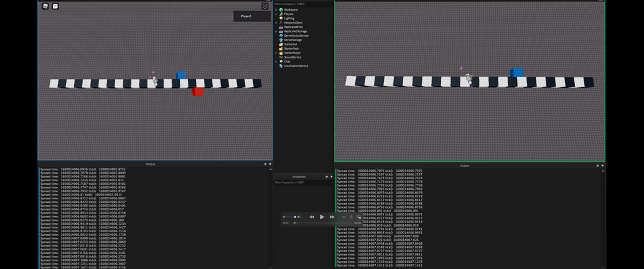The width and height of the screenshot is (644, 269).
Task: Play the video with the play button
Action: click(x=322, y=217)
